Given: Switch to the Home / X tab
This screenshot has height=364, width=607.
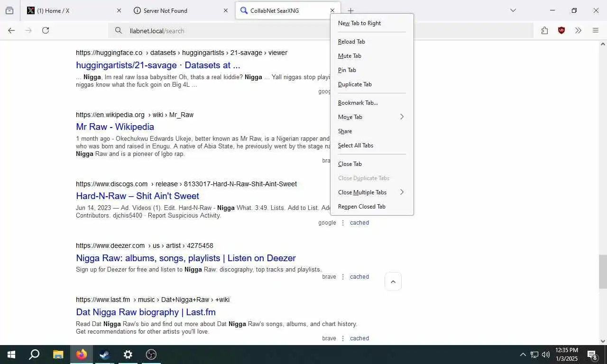Looking at the screenshot, I should 74,10.
